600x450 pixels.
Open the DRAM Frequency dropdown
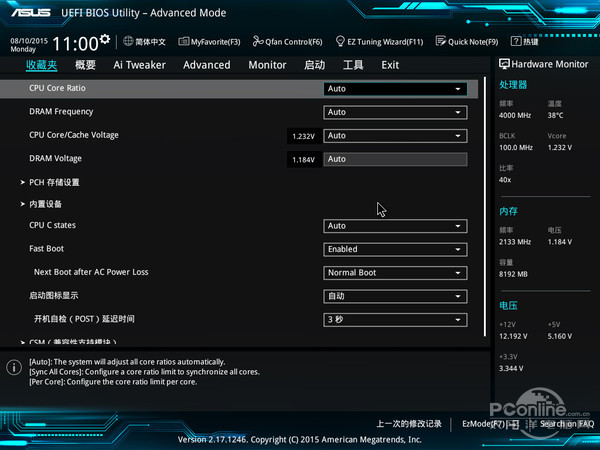(395, 112)
